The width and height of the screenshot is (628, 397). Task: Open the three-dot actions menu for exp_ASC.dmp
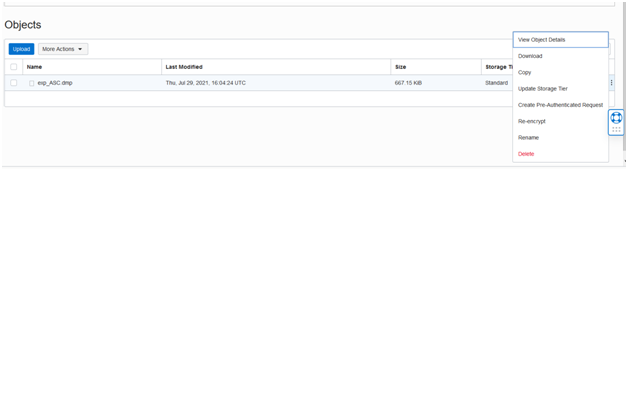click(611, 83)
